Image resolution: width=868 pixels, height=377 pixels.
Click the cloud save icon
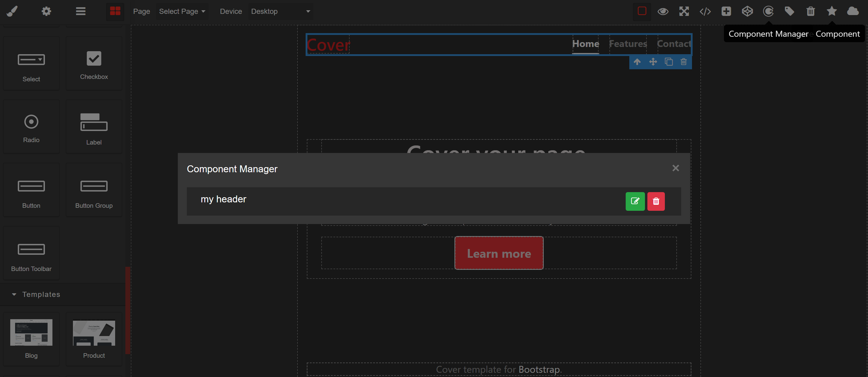(x=853, y=11)
